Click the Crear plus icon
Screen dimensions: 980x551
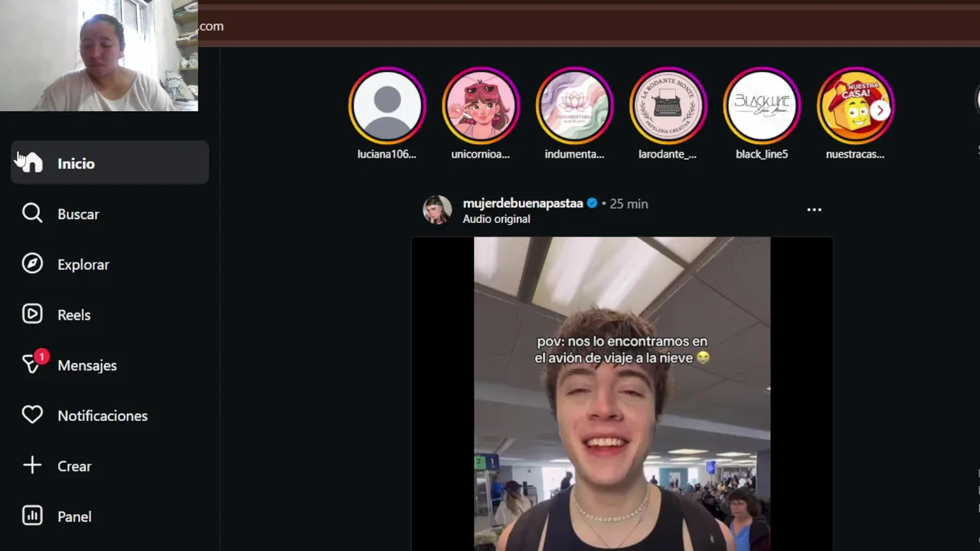(x=32, y=465)
